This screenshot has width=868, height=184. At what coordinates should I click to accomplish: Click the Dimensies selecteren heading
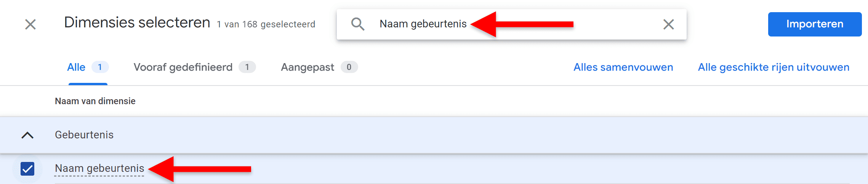tap(137, 23)
